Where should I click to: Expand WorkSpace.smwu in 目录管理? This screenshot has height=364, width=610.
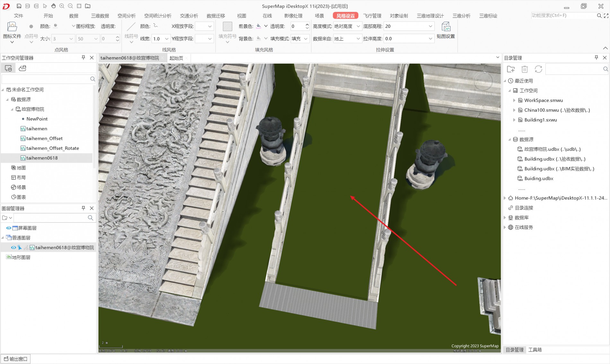(x=514, y=100)
